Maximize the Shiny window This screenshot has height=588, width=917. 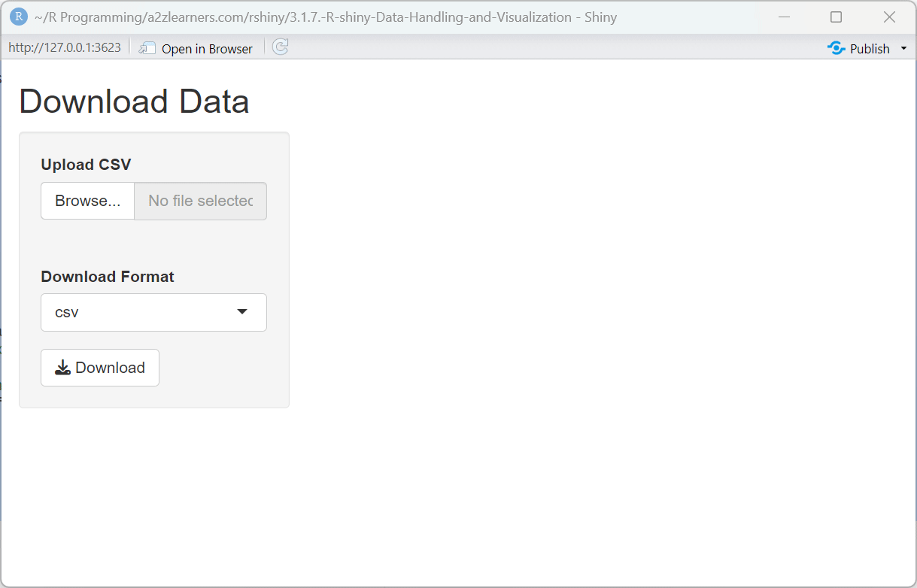836,17
